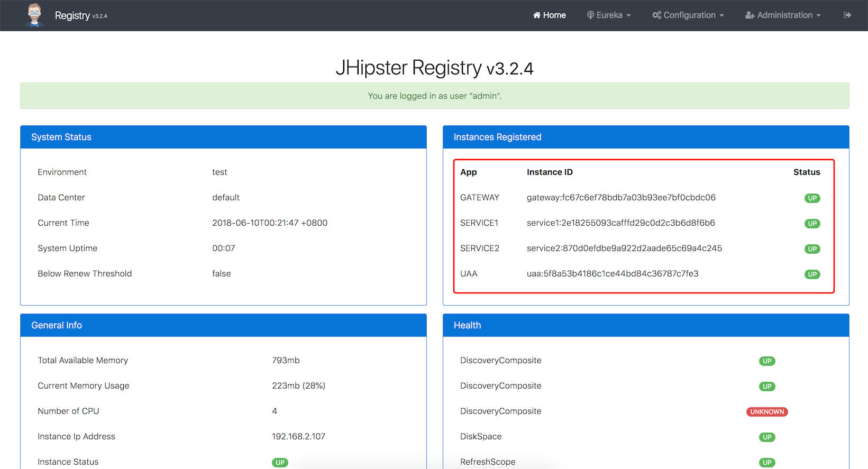Click the Registry brand title
This screenshot has height=469, width=868.
(72, 15)
